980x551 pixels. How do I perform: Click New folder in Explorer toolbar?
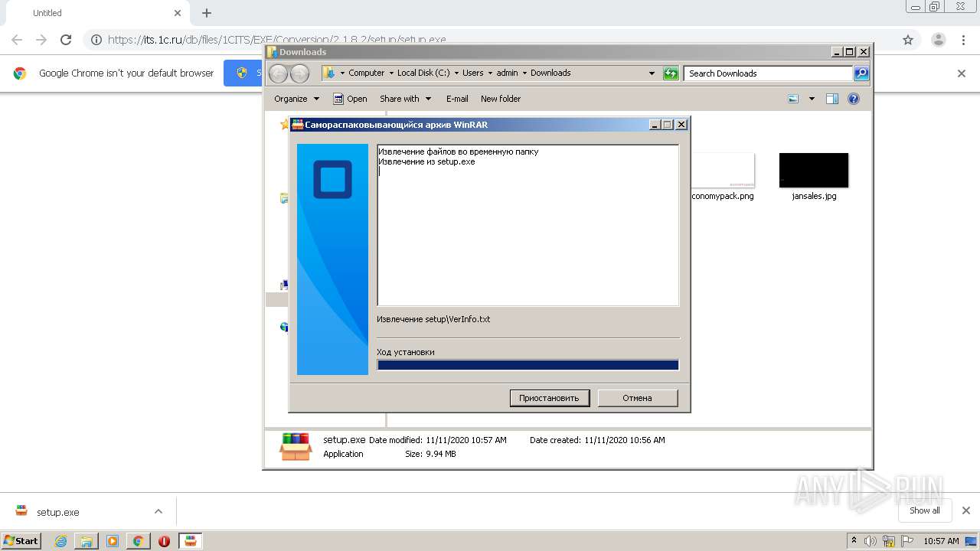coord(501,99)
